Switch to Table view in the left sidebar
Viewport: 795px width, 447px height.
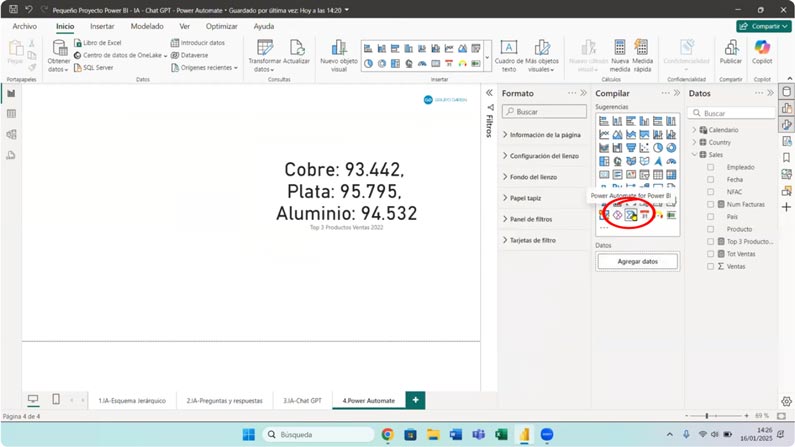click(x=11, y=114)
